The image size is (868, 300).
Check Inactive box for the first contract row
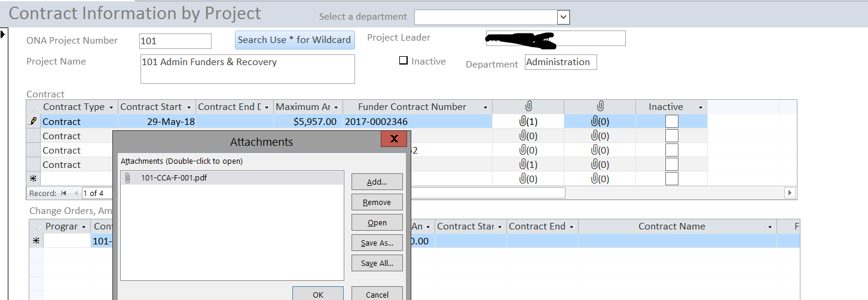pyautogui.click(x=672, y=121)
